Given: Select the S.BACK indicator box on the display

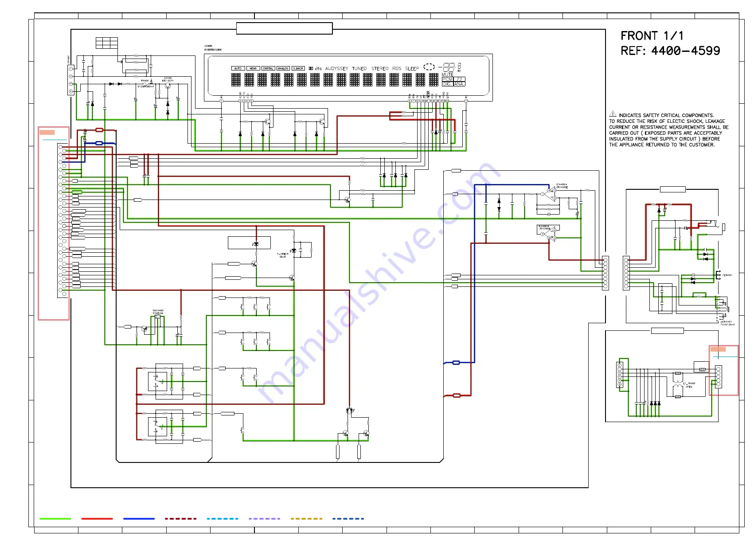Looking at the screenshot, I should tap(298, 68).
